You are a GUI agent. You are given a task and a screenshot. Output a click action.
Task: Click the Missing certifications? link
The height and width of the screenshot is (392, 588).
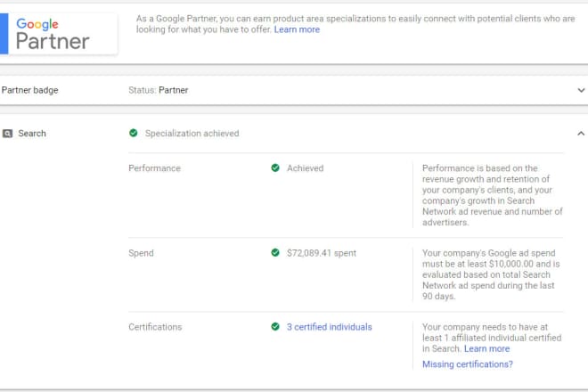pyautogui.click(x=468, y=363)
